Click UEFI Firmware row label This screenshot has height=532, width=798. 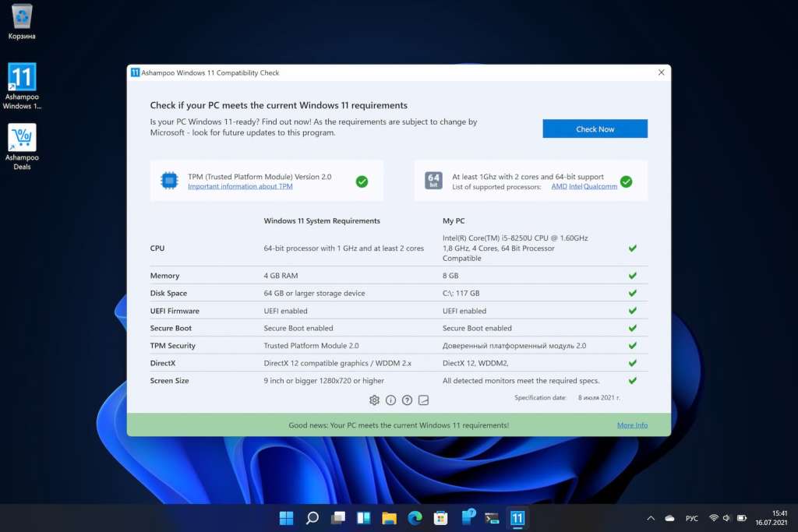point(175,311)
